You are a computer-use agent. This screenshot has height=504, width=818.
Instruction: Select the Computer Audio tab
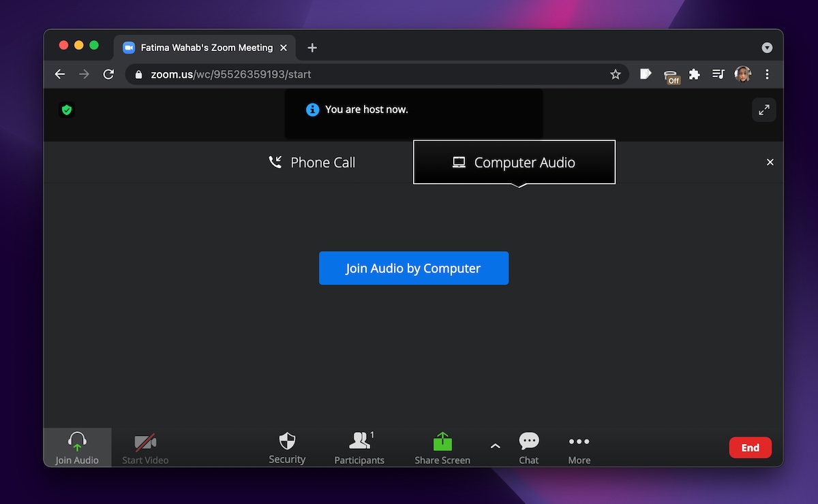pos(514,162)
